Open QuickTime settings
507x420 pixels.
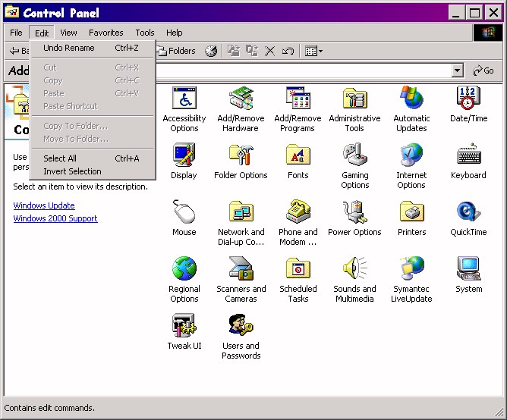468,218
